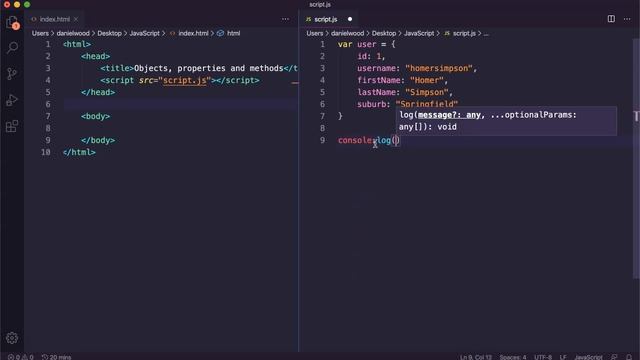Click line number 1 in script.js gutter

pos(322,44)
